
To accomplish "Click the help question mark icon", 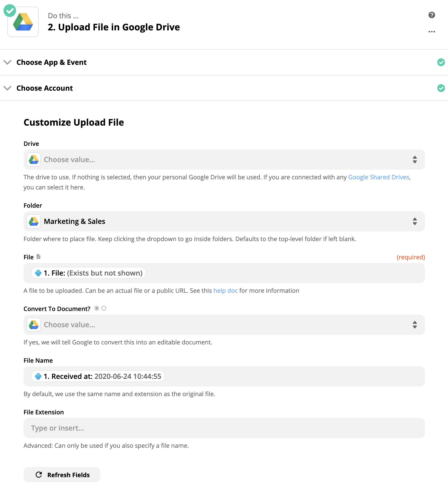I will 432,15.
